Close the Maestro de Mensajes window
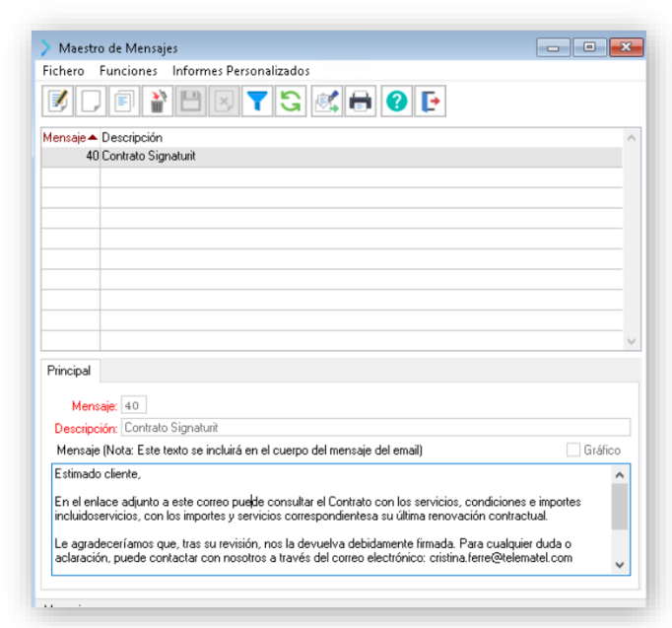This screenshot has width=672, height=628. 626,47
